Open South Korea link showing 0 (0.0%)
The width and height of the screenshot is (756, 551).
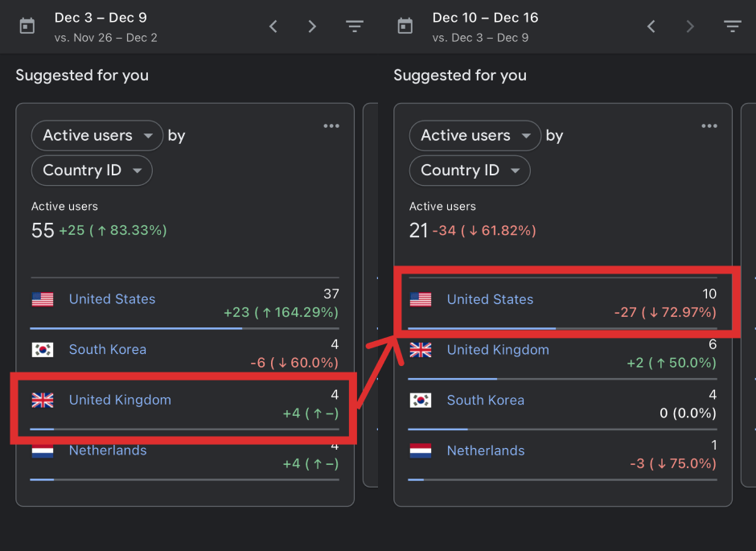pyautogui.click(x=486, y=400)
